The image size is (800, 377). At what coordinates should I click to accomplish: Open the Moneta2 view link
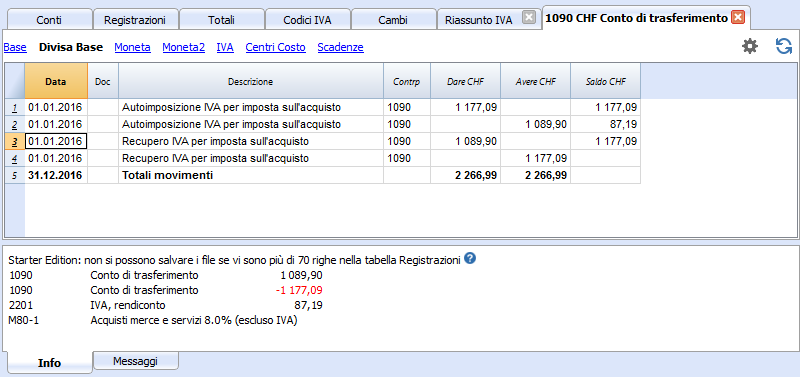pyautogui.click(x=184, y=47)
